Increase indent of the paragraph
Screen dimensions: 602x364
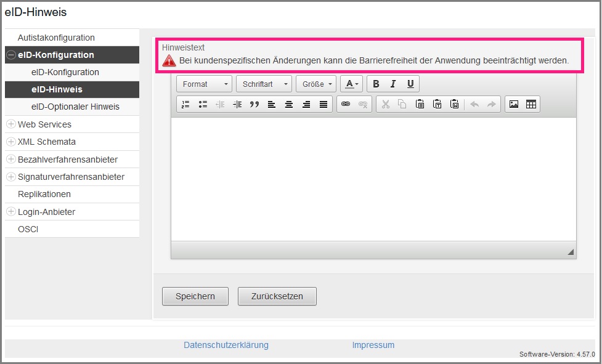pos(237,105)
